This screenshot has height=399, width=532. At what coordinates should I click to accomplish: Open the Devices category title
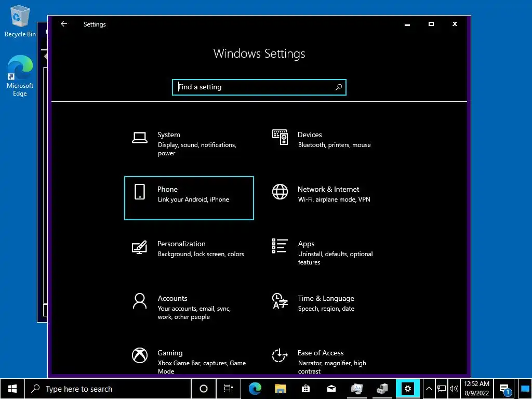tap(310, 135)
